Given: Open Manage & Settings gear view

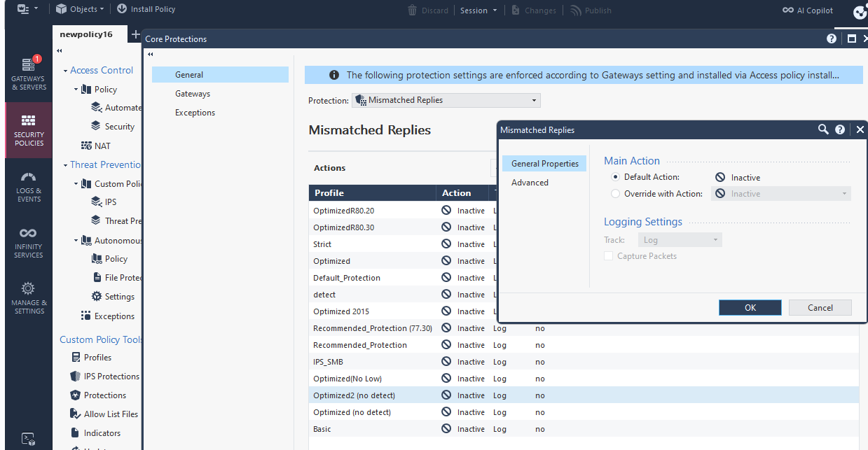Looking at the screenshot, I should [x=29, y=298].
